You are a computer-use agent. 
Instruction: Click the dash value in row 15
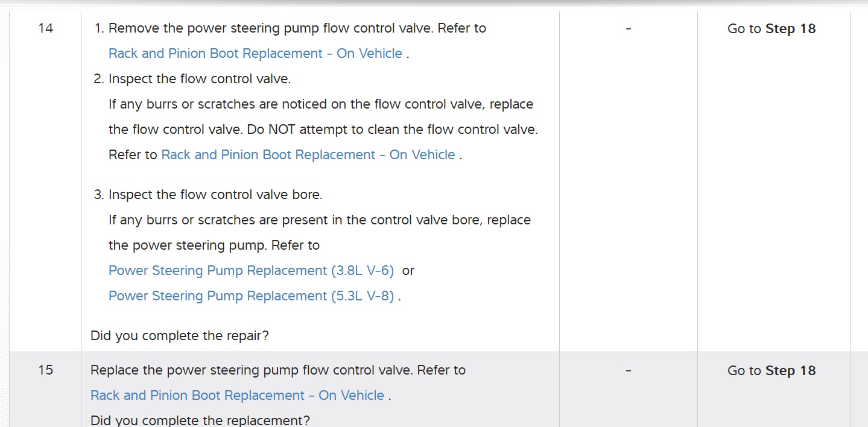628,370
